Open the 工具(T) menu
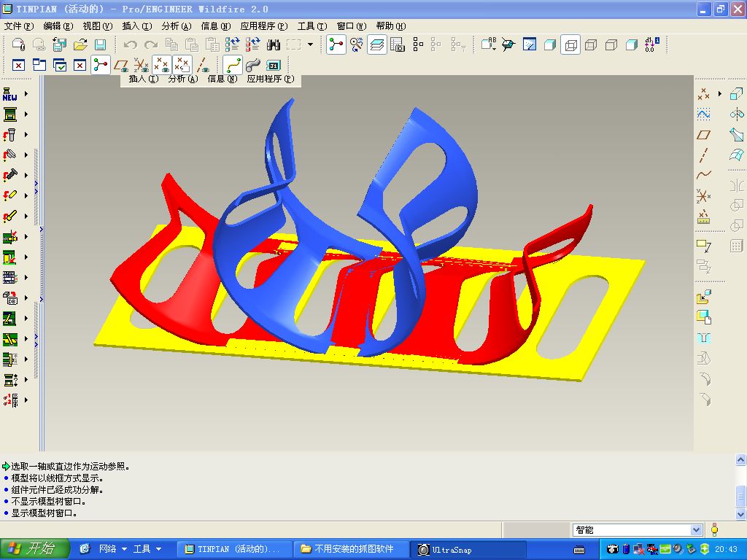 312,26
